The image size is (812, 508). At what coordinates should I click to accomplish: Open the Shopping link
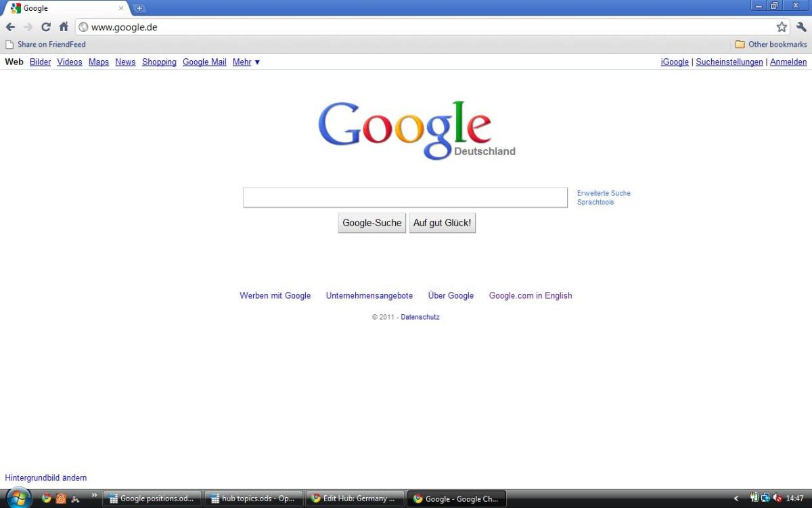(x=159, y=62)
